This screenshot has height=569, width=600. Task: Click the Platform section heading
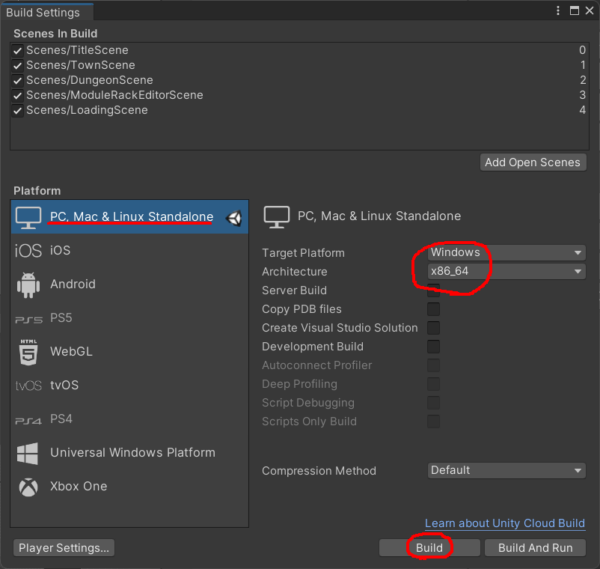click(37, 191)
